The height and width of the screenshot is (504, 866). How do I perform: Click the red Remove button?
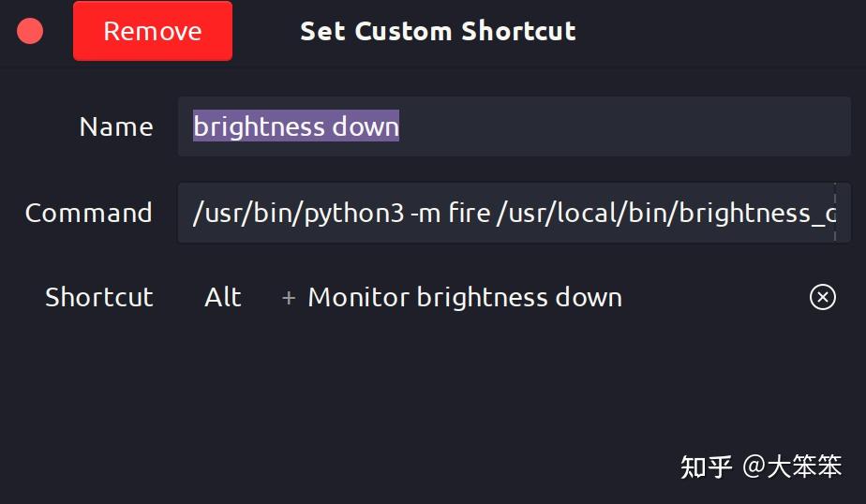(153, 31)
